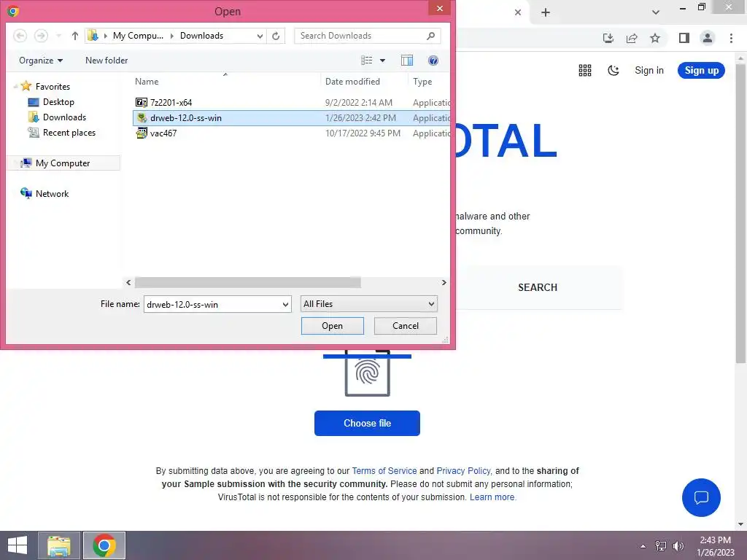
Task: Switch to the SEARCH tab
Action: 538,287
